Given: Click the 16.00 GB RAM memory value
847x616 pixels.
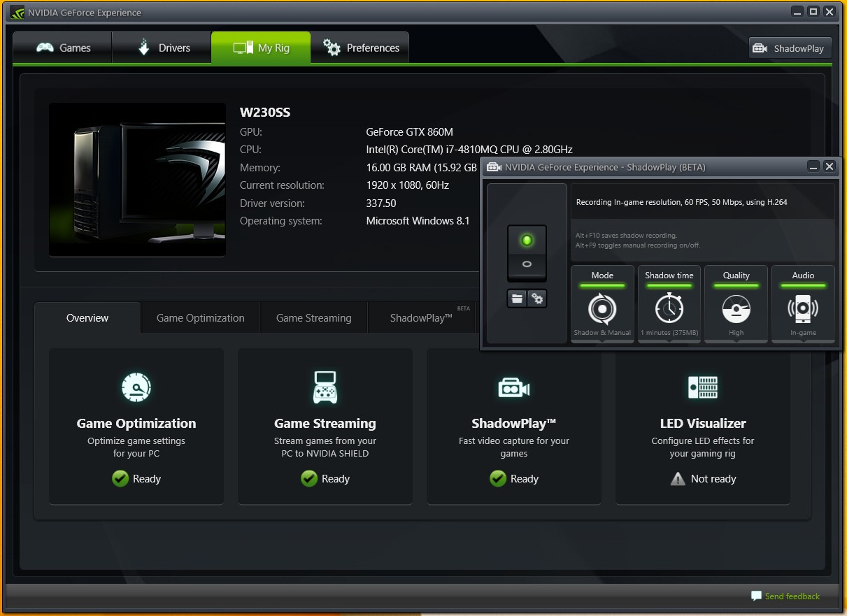Looking at the screenshot, I should pos(422,168).
